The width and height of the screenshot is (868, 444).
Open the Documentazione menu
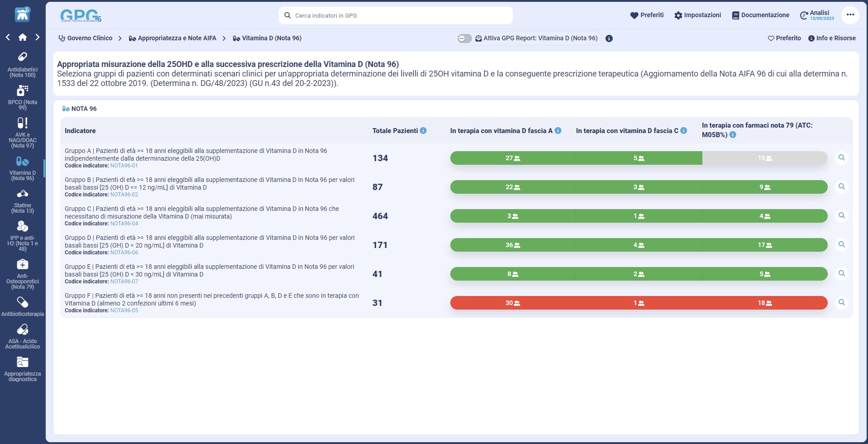[x=760, y=15]
